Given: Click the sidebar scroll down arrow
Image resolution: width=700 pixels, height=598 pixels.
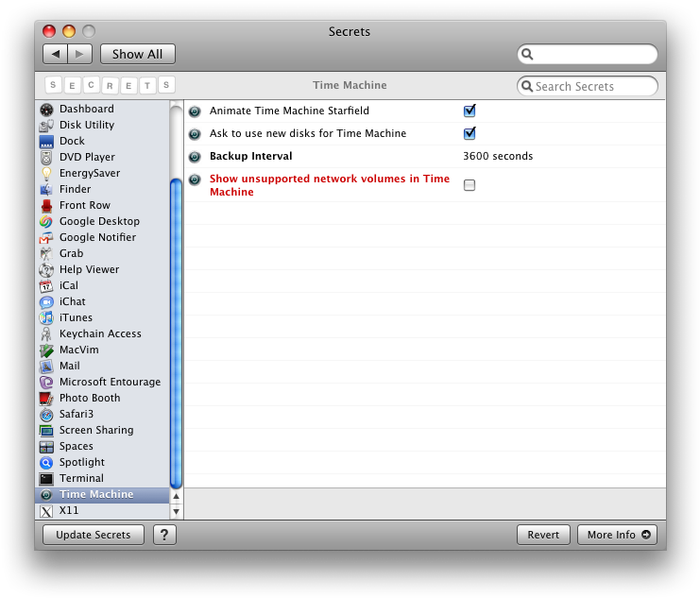Looking at the screenshot, I should tap(176, 511).
